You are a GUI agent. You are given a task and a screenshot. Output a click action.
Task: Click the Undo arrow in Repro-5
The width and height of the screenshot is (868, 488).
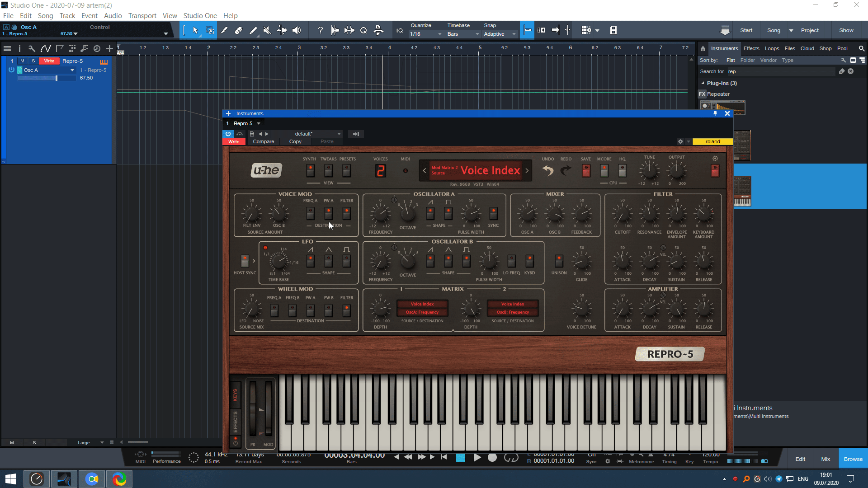pyautogui.click(x=548, y=170)
